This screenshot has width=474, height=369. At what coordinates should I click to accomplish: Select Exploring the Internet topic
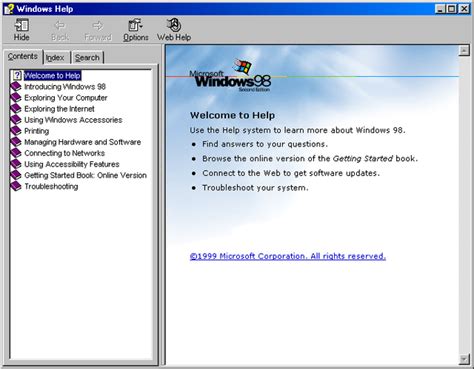coord(59,109)
